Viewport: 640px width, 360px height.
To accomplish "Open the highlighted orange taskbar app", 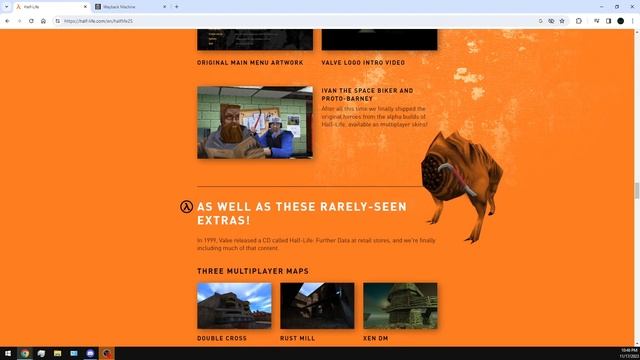I will coord(107,353).
